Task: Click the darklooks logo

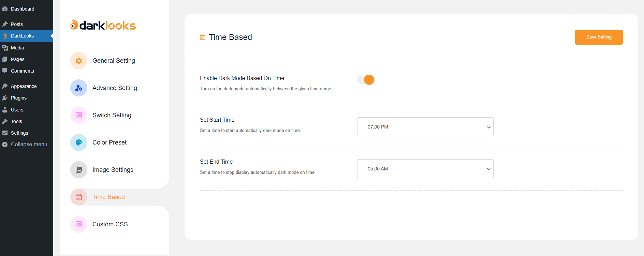Action: tap(103, 25)
